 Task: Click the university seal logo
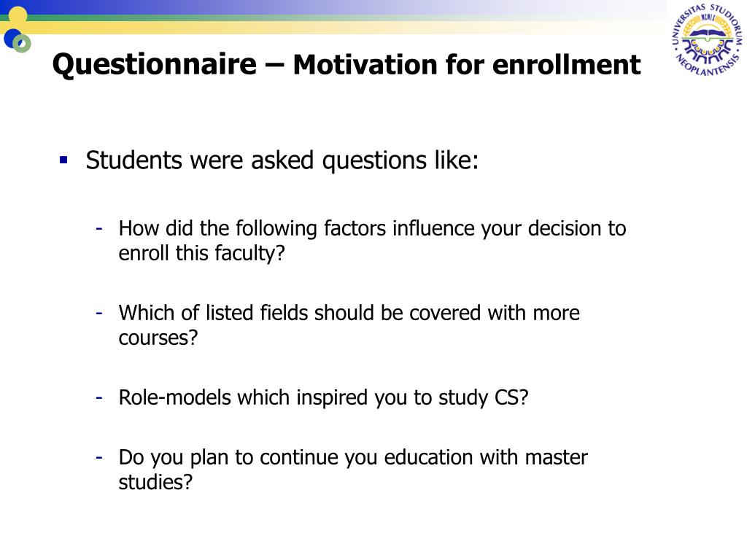tap(708, 39)
